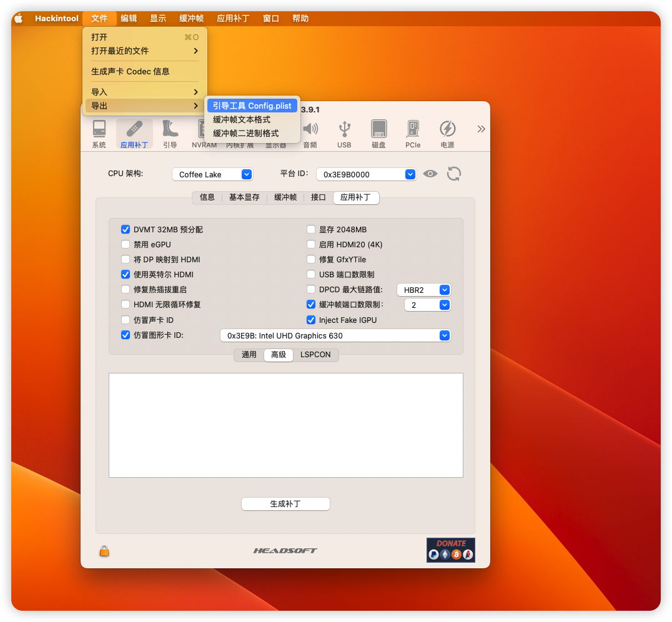Switch to the 缓冲帧 segment tab
This screenshot has height=622, width=672.
pyautogui.click(x=285, y=197)
